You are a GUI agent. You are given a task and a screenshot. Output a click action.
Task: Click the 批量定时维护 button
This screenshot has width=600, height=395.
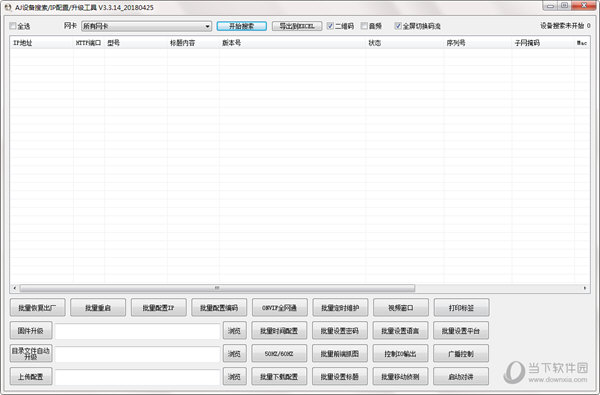click(x=340, y=307)
